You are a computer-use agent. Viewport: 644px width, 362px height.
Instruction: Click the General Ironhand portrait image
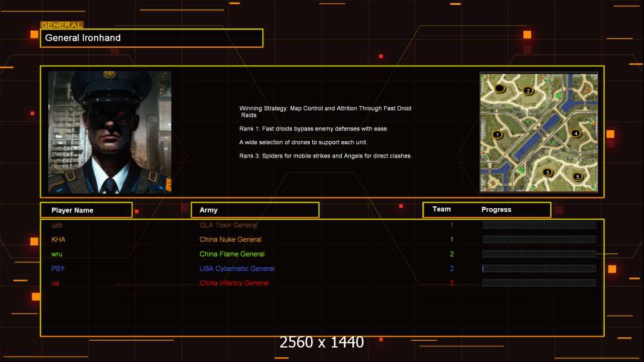pyautogui.click(x=110, y=132)
